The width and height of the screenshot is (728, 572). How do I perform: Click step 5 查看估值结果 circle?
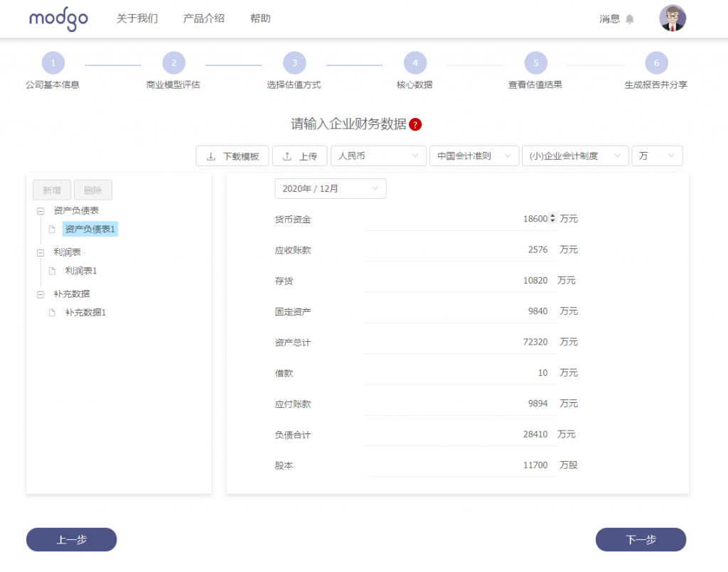pos(535,63)
